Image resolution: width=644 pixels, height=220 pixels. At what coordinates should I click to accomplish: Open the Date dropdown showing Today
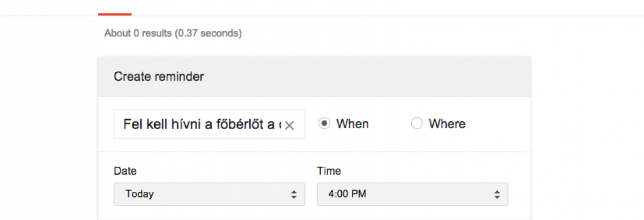(209, 194)
